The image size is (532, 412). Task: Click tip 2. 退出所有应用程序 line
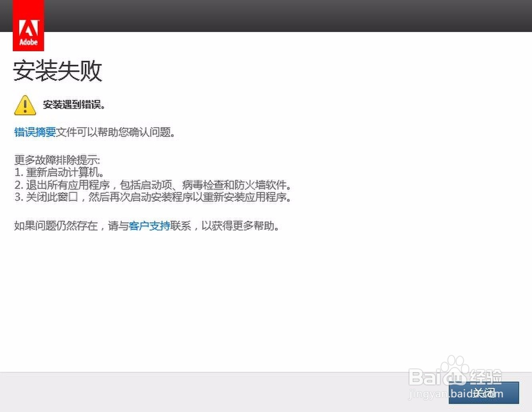(x=153, y=185)
